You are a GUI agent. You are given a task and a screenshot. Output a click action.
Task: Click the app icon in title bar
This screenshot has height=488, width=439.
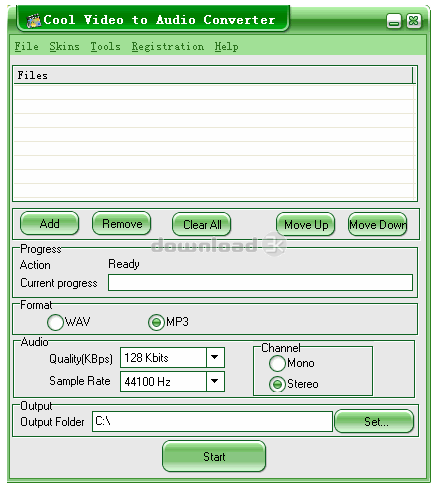pyautogui.click(x=34, y=21)
